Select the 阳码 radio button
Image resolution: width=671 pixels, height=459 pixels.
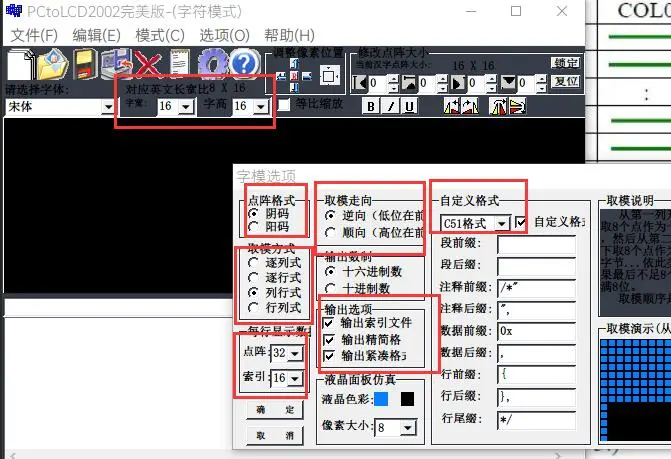coord(252,227)
